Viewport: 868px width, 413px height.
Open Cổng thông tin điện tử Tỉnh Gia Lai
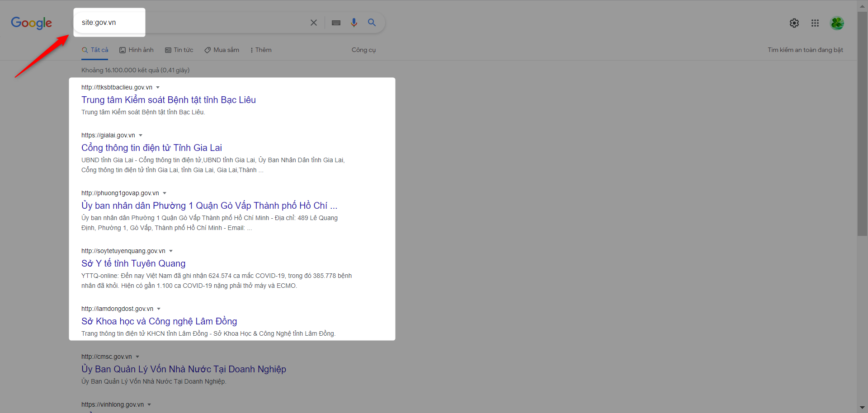(x=151, y=148)
